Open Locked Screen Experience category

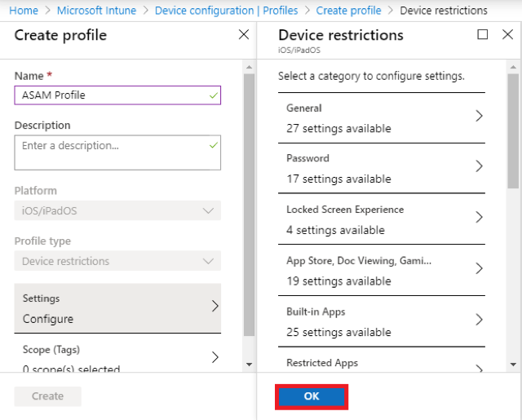point(382,219)
